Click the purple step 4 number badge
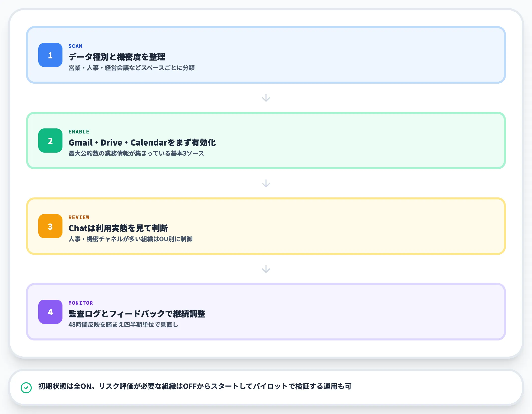The height and width of the screenshot is (414, 532). tap(50, 312)
